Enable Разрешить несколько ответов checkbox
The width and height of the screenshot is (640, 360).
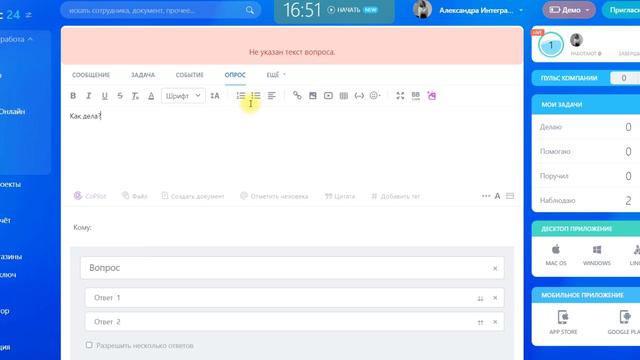[89, 345]
